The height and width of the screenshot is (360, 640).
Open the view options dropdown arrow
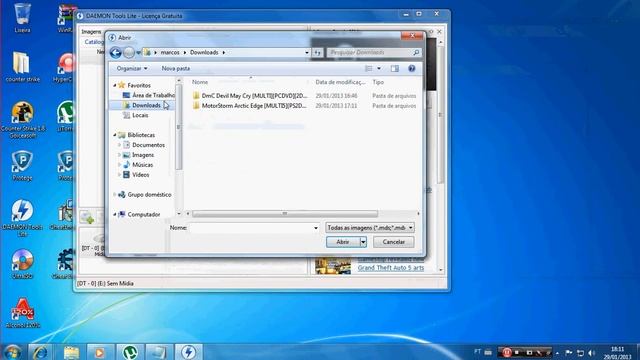click(379, 69)
